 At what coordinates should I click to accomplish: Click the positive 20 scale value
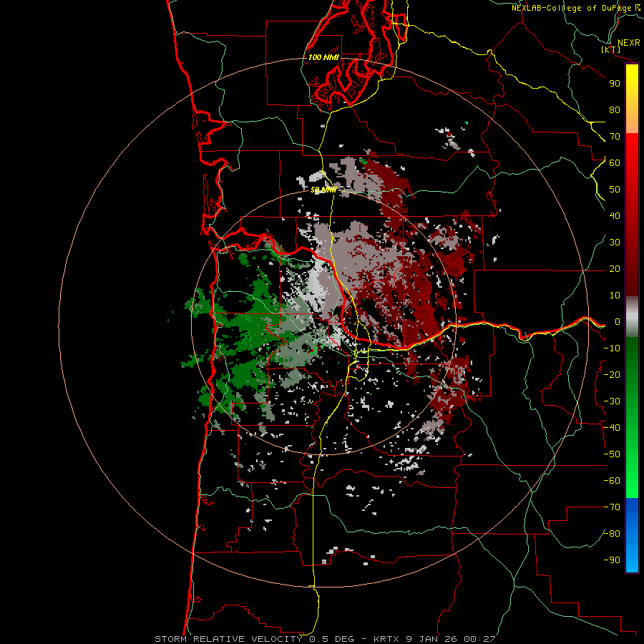pos(615,269)
